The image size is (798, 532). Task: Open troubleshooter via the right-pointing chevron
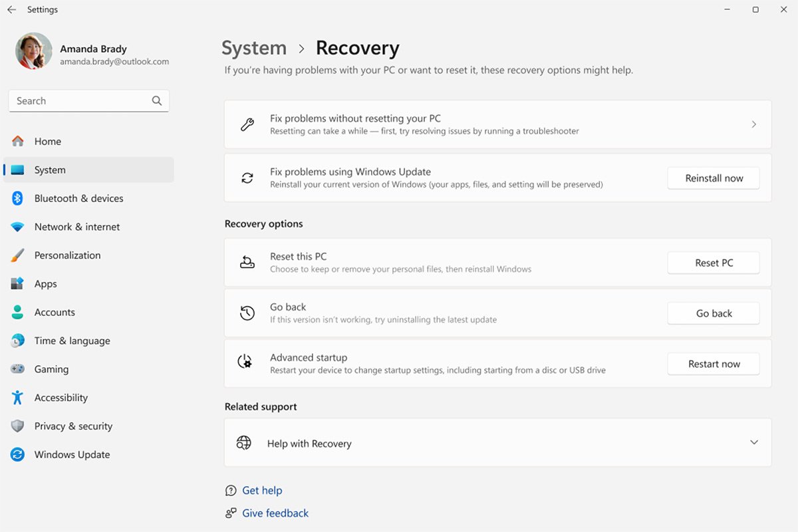click(754, 124)
